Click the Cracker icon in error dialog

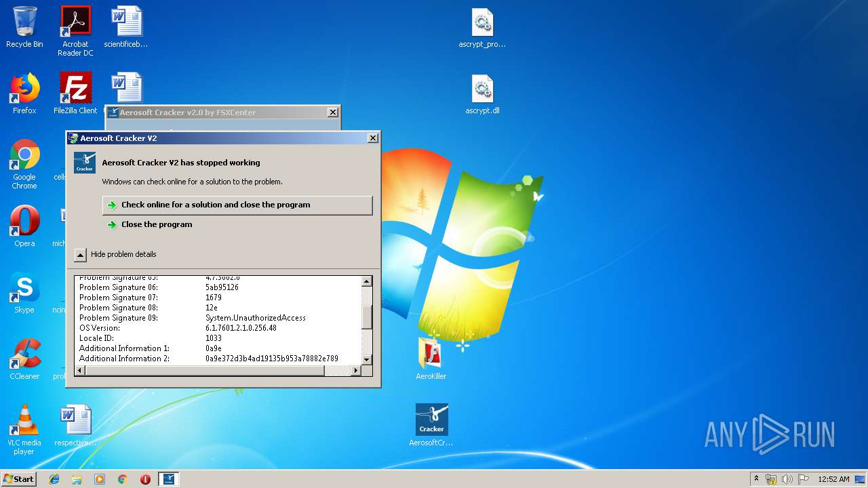pos(85,163)
